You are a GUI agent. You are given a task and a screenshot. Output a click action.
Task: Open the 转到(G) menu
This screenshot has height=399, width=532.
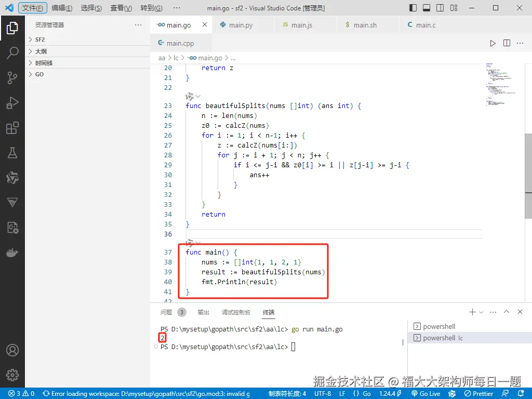(151, 8)
